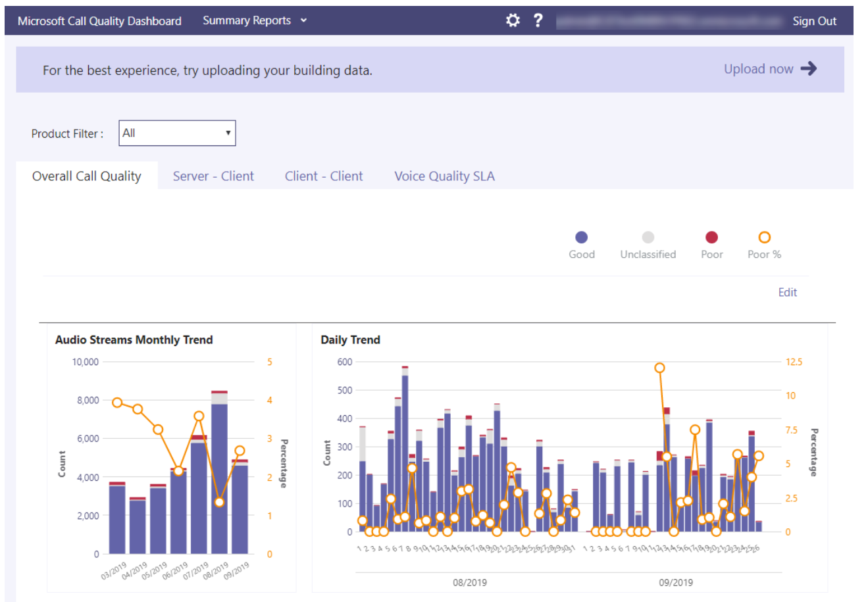The width and height of the screenshot is (868, 602).
Task: Click the 09/2019 monthly trend bar
Action: tap(240, 507)
